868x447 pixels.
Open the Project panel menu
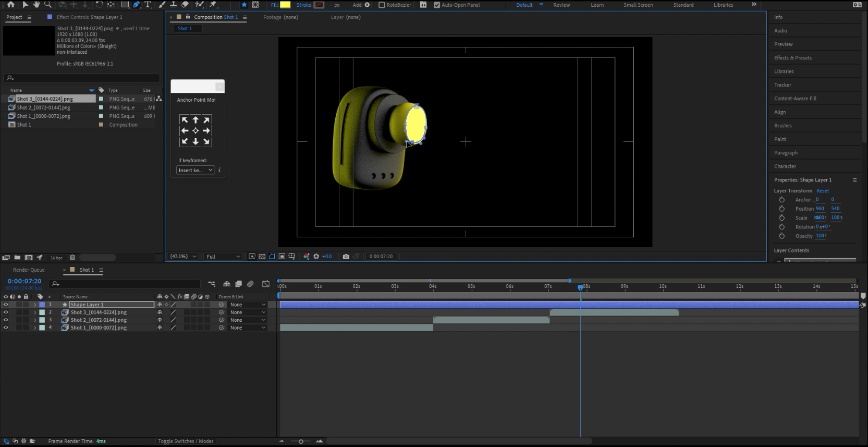coord(29,17)
